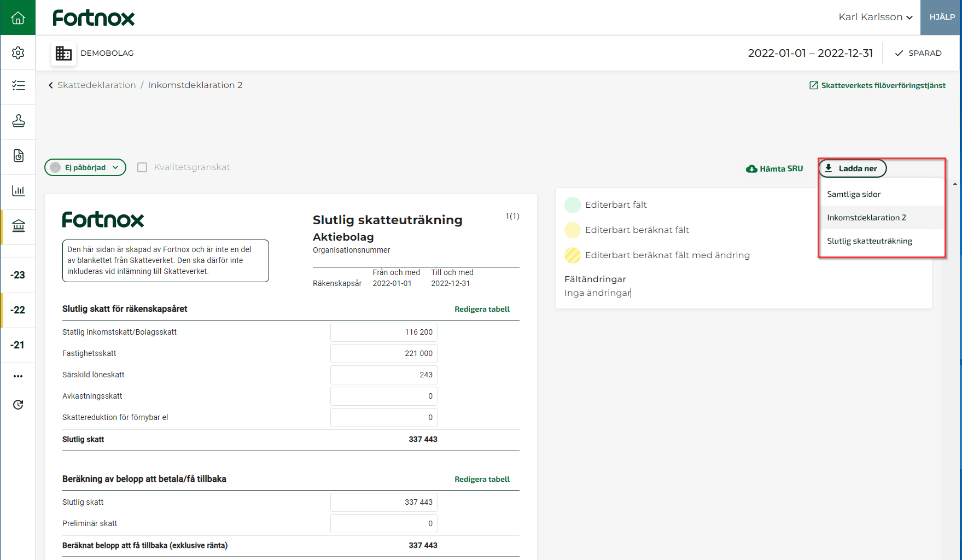Select year -22 in sidebar
Screen dimensions: 962x560
pyautogui.click(x=18, y=310)
